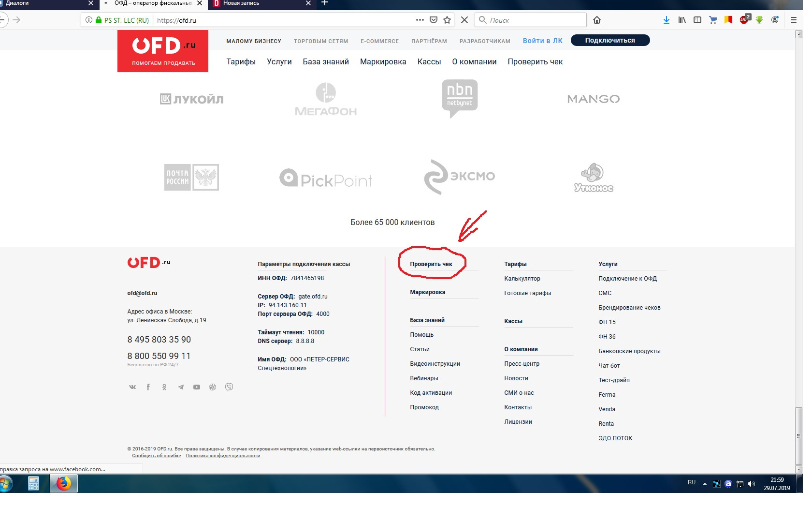Open Промокод footer link
Viewport: 812px width, 508px height.
(424, 407)
